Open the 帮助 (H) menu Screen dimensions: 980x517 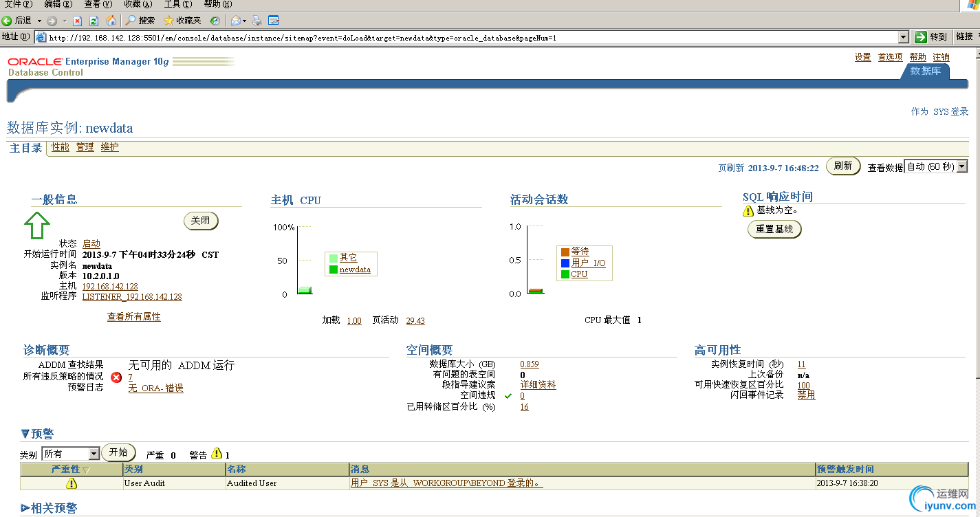coord(217,4)
